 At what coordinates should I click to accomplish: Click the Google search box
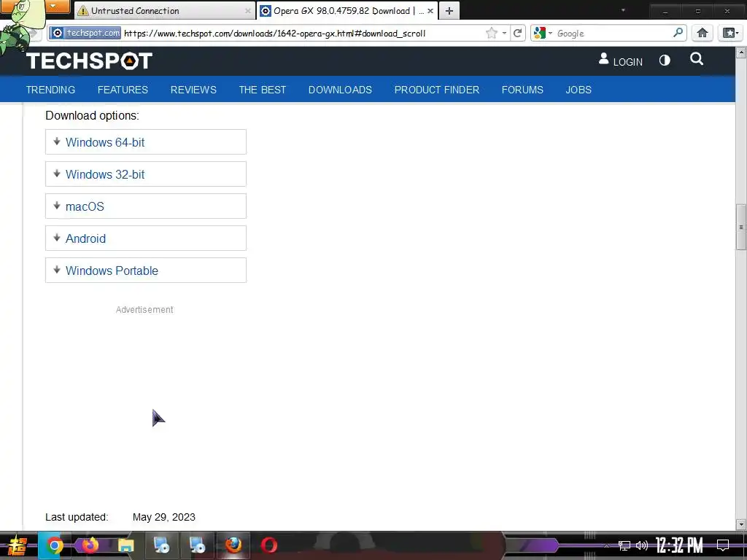pos(614,33)
